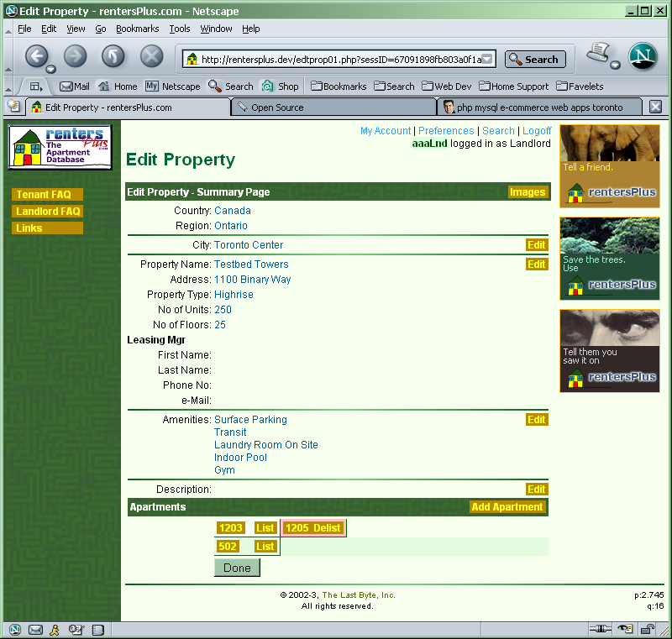Click the Stop loading button
The image size is (672, 639).
pos(151,56)
